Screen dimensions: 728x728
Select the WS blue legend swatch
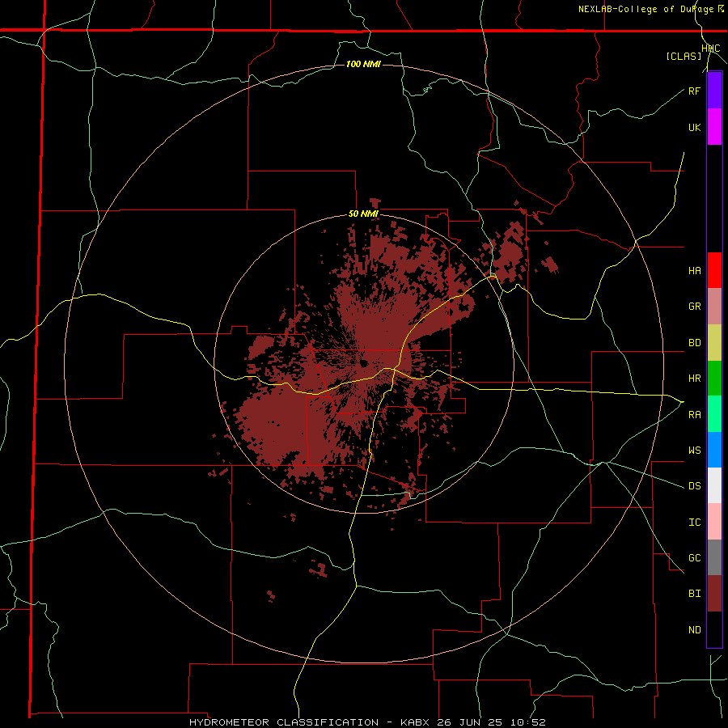coord(714,450)
